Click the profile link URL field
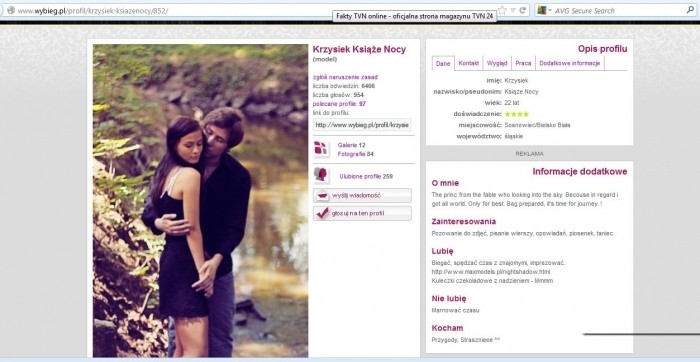 362,125
